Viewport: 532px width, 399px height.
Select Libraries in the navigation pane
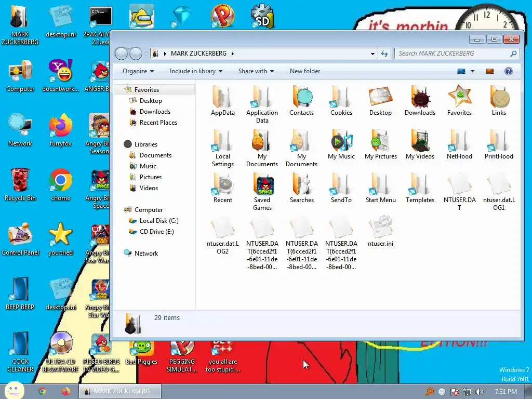[x=146, y=144]
